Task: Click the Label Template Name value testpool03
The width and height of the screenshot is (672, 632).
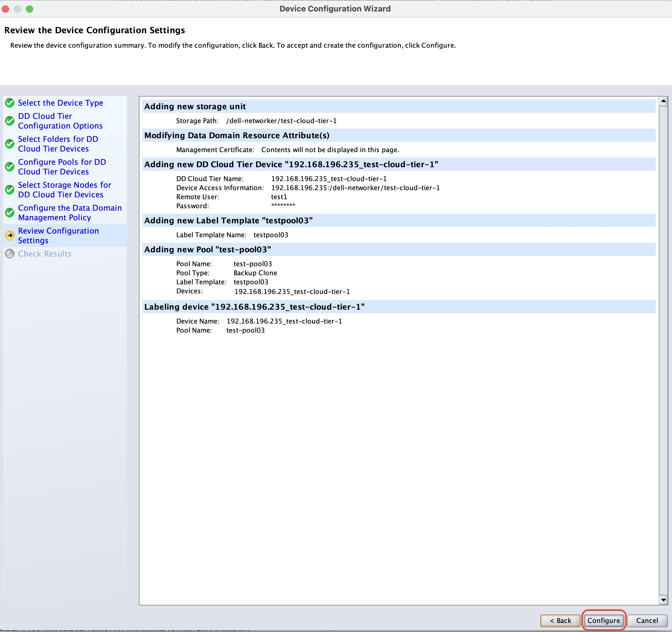Action: pos(271,235)
